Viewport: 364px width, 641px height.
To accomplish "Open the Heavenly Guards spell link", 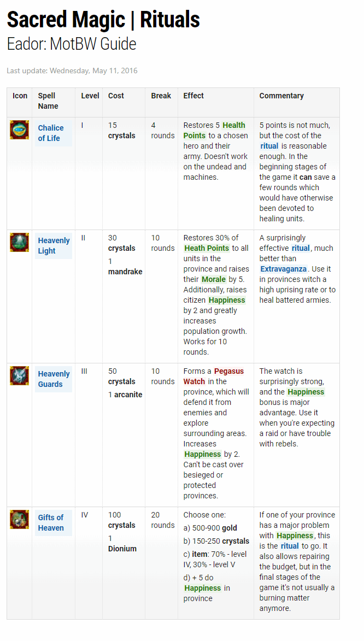I will point(54,379).
